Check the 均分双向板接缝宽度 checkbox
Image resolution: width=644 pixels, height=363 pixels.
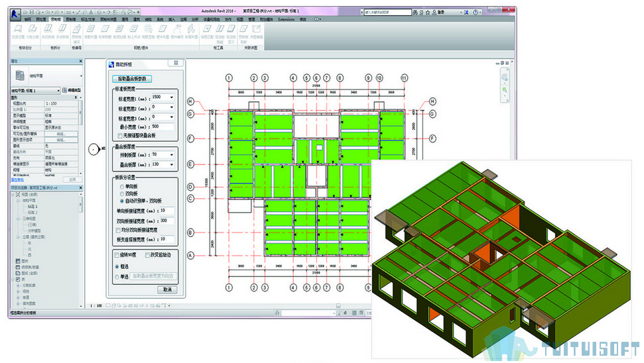point(118,230)
